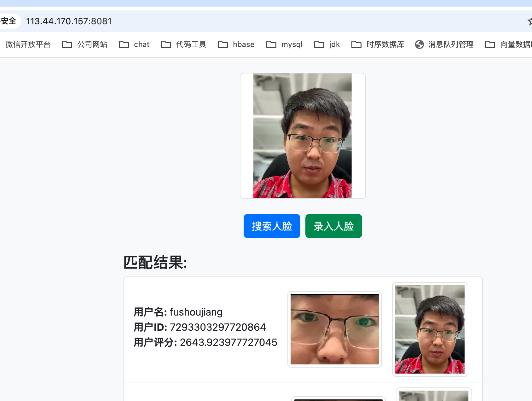532x401 pixels.
Task: Click the 用户评分 score value
Action: (x=228, y=342)
